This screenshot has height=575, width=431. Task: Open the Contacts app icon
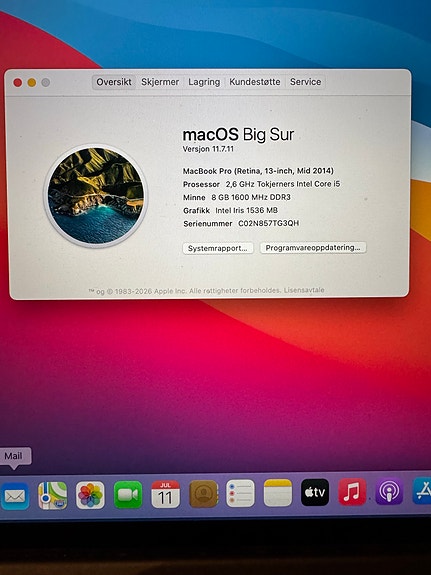click(x=204, y=494)
